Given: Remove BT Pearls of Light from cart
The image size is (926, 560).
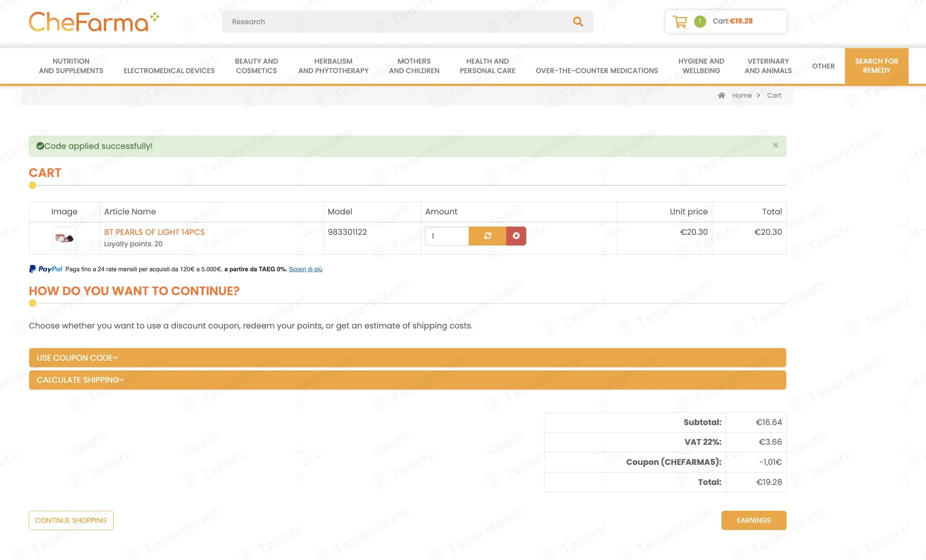Looking at the screenshot, I should click(x=516, y=236).
